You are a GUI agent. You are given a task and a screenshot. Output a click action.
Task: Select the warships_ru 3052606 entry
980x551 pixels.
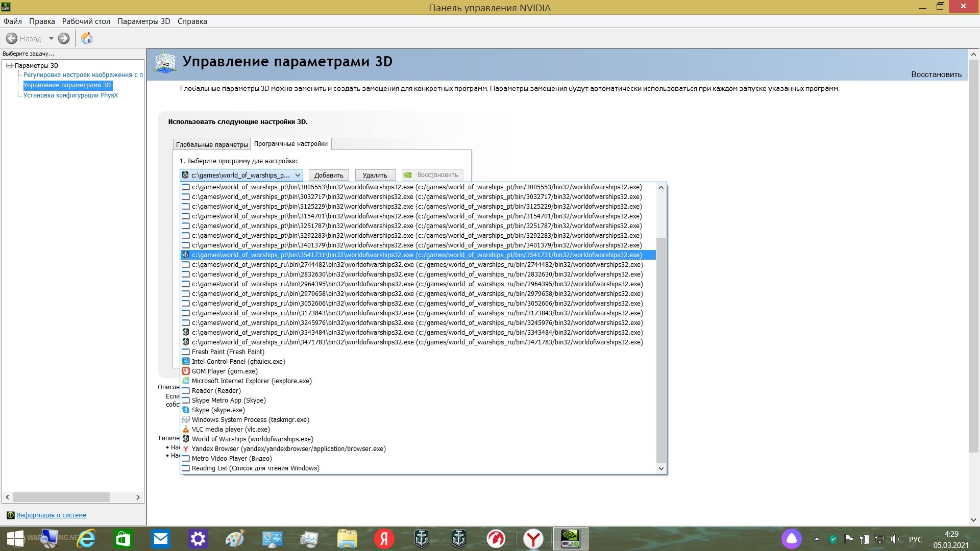pos(419,304)
